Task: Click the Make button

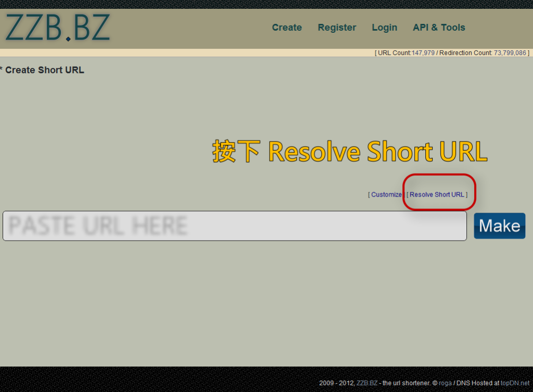Action: tap(500, 226)
